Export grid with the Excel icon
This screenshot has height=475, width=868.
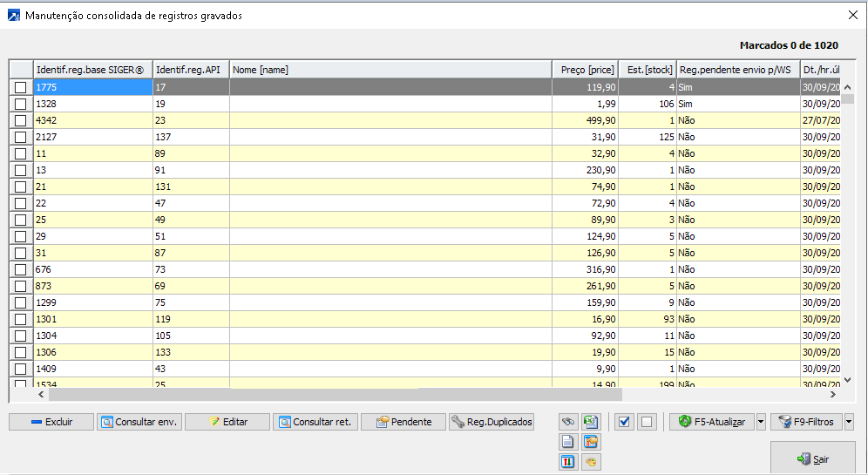[x=590, y=422]
